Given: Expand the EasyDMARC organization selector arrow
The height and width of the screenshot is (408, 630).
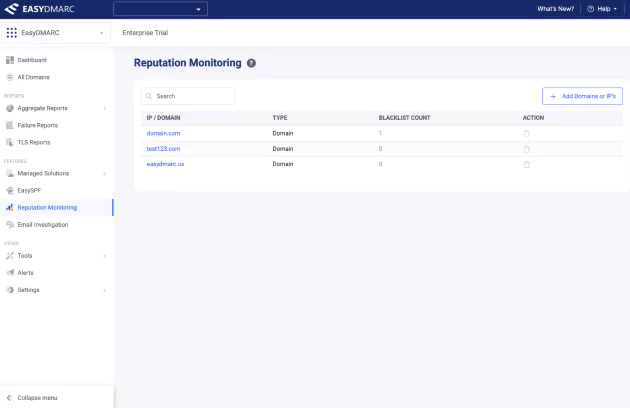Looking at the screenshot, I should (101, 33).
